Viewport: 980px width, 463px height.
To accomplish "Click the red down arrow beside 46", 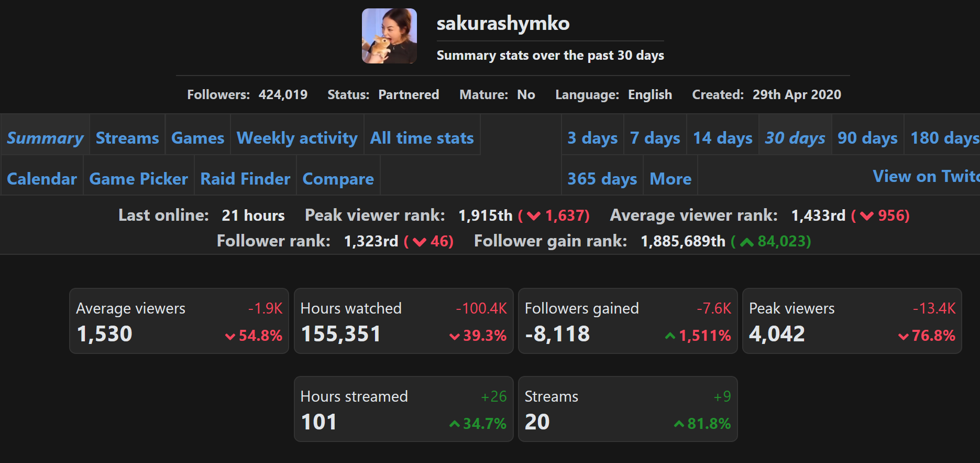I will 420,242.
